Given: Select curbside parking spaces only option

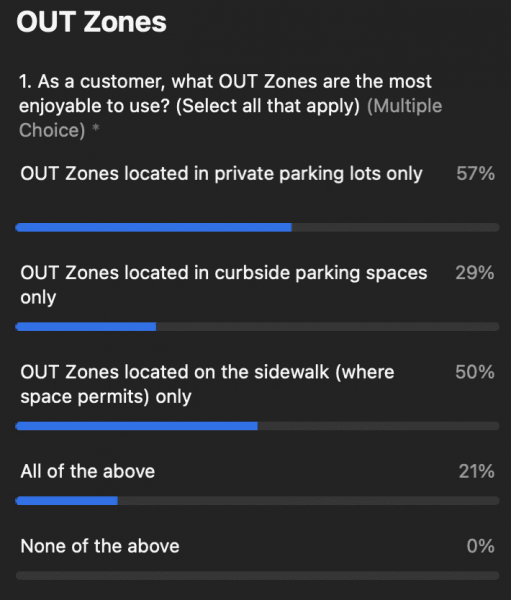Looking at the screenshot, I should point(224,285).
